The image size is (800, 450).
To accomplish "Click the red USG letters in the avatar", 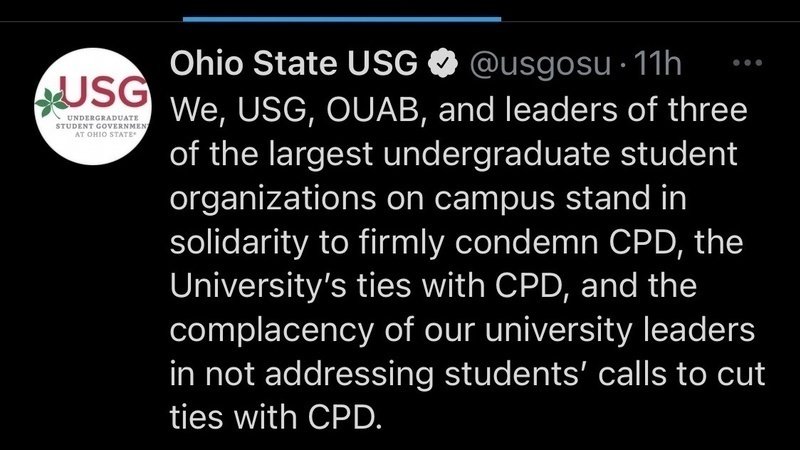I will click(x=107, y=94).
